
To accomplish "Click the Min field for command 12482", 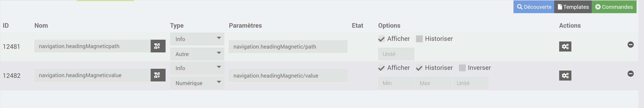I will (x=396, y=83).
